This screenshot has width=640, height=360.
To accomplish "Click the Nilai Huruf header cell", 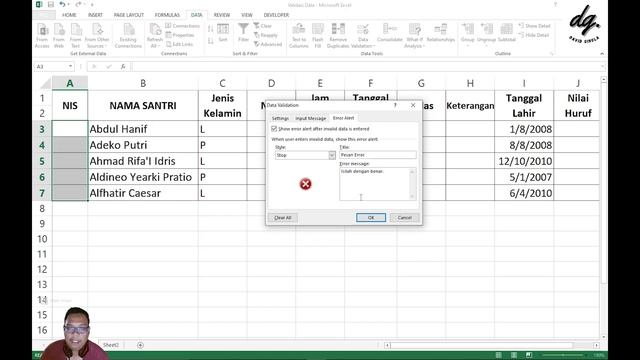I will tap(578, 106).
